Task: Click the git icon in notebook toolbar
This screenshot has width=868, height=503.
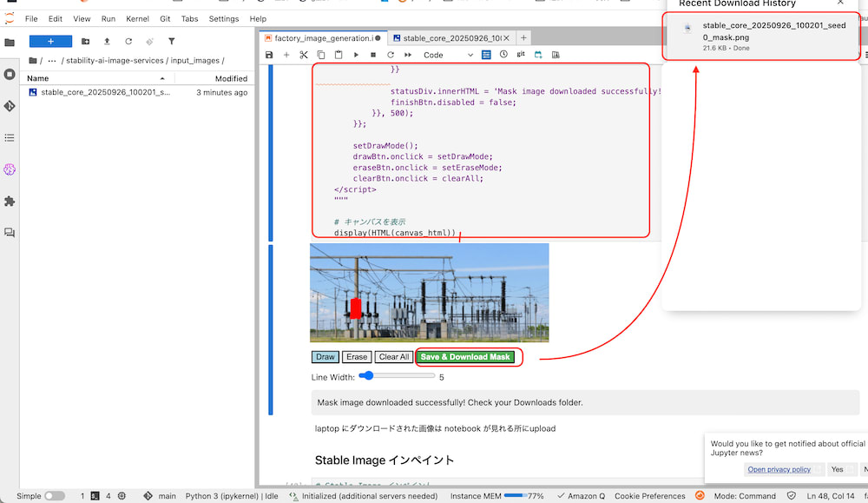Action: click(520, 54)
